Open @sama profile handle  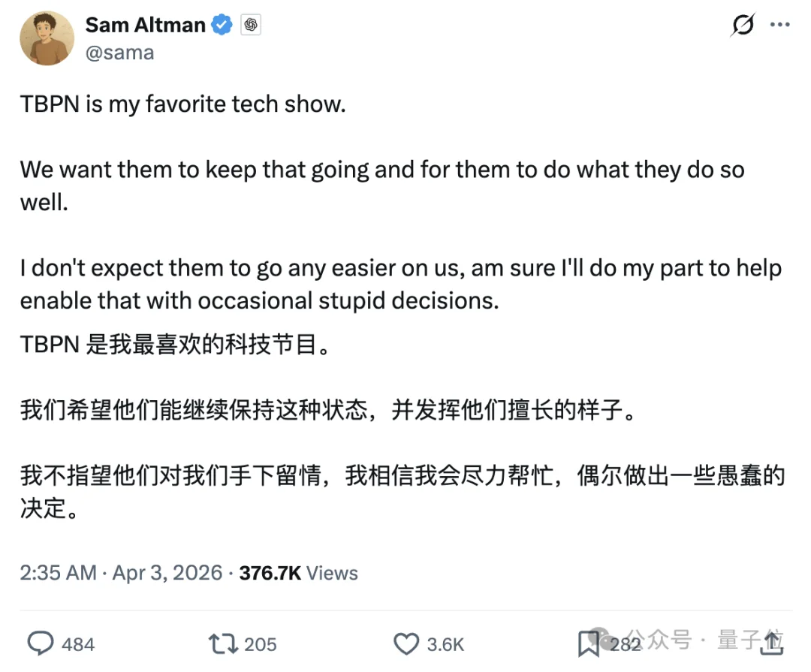(x=120, y=52)
